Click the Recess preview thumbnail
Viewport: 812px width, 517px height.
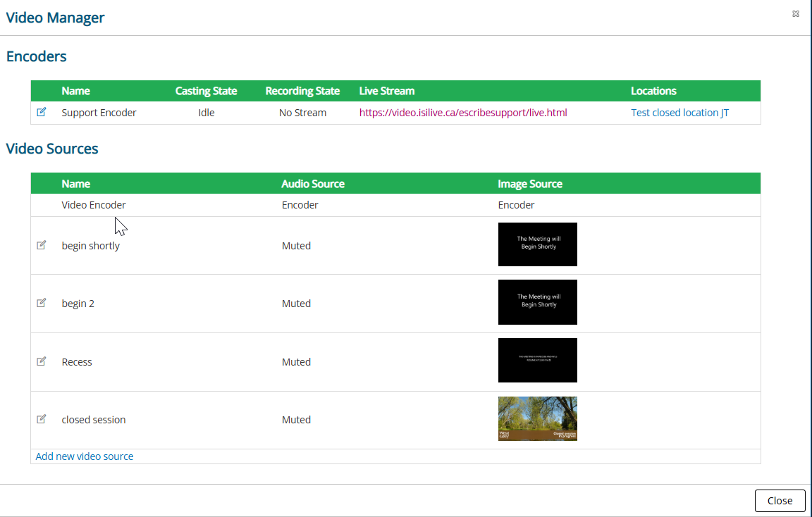537,360
